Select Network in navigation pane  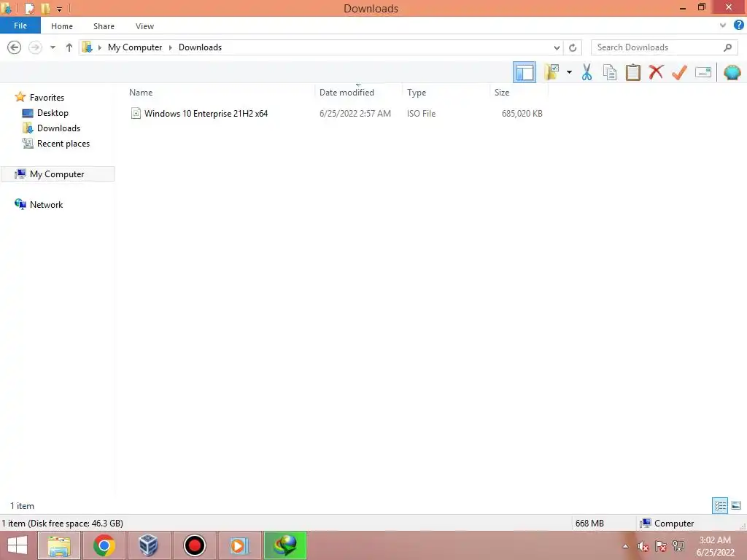[46, 204]
